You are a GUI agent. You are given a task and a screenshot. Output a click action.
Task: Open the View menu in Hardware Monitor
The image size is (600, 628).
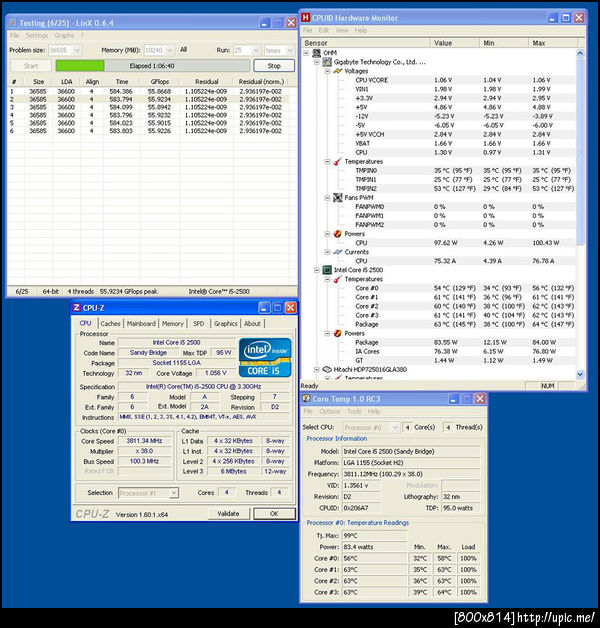[x=342, y=30]
